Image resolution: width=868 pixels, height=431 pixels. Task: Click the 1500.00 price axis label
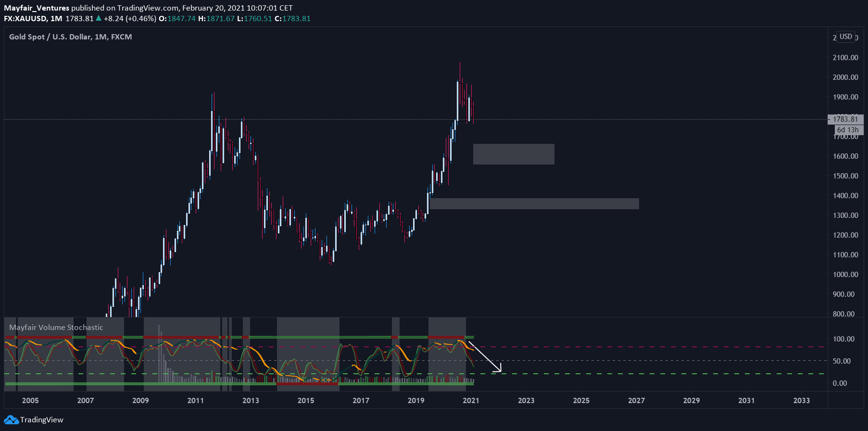[845, 176]
